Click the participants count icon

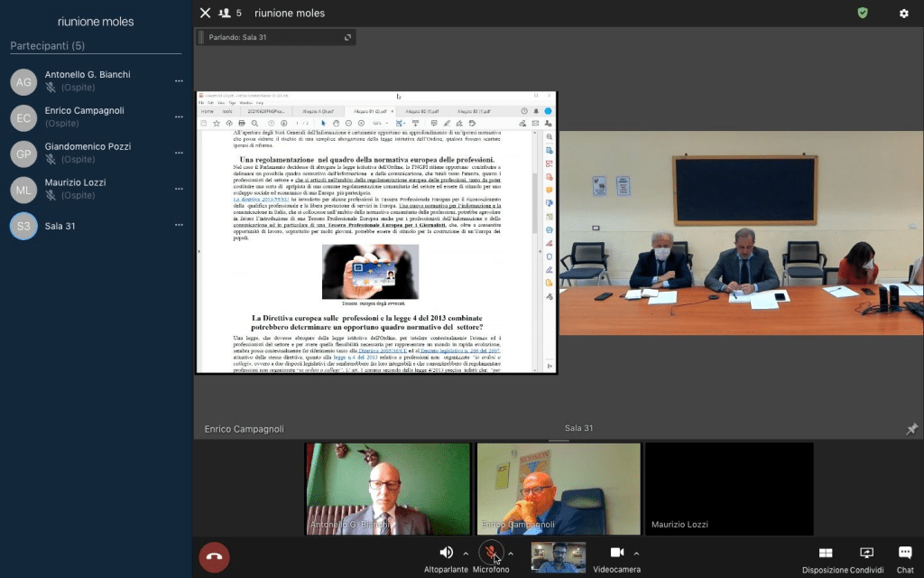pos(226,14)
